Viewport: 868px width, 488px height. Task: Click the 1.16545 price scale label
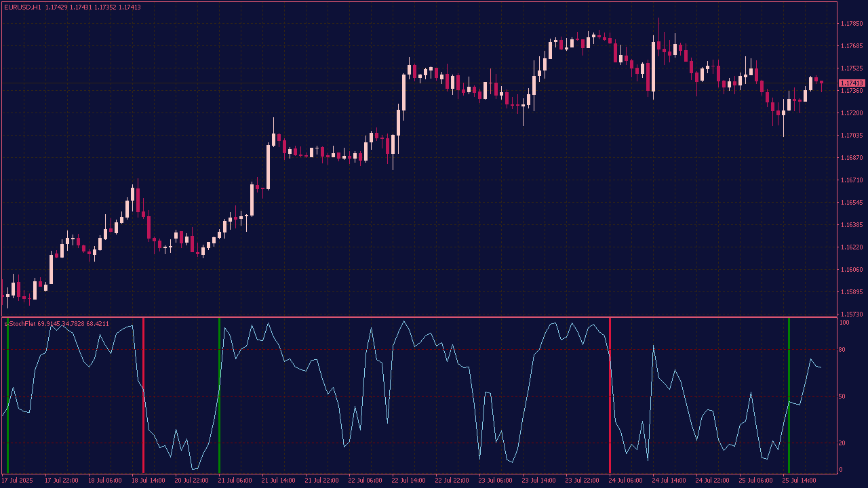[x=852, y=203]
